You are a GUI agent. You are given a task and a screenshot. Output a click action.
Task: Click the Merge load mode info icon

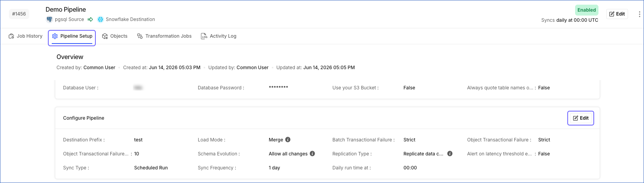288,139
